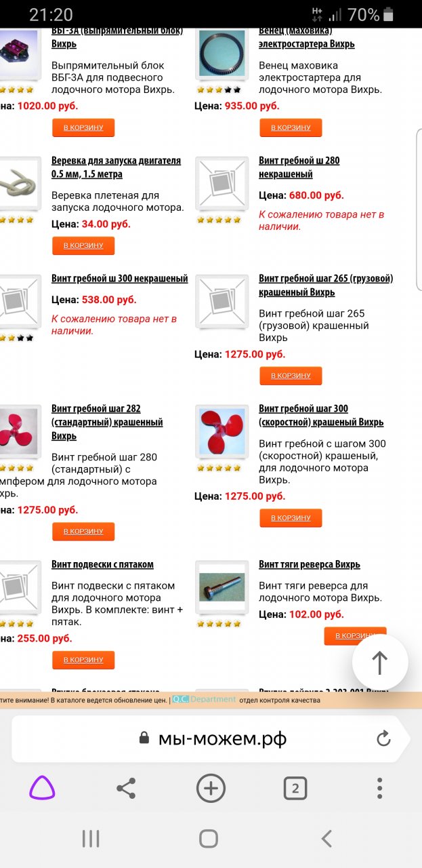Tap the red propeller шаг 300 thumbnail
The width and height of the screenshot is (422, 868).
tap(221, 432)
